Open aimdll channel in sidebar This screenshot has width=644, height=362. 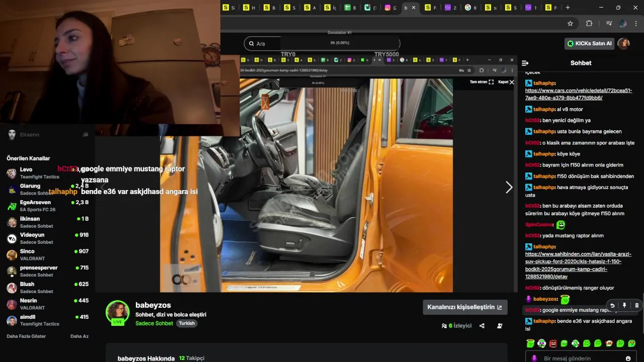48,320
